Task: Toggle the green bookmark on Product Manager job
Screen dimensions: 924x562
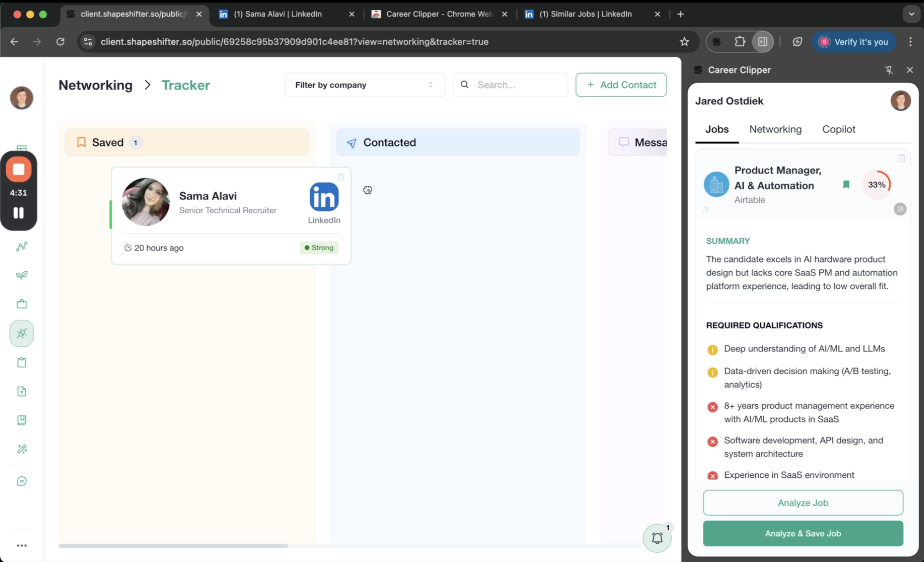Action: point(846,184)
